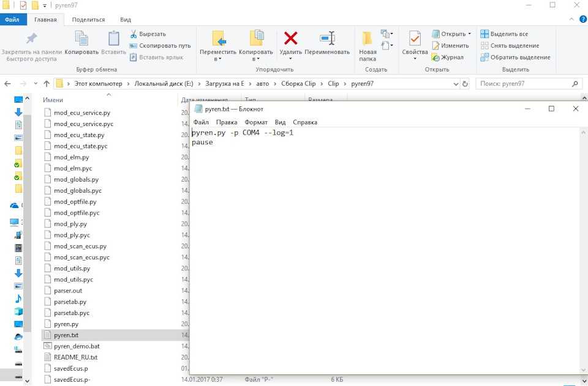Click the Delete red X icon

291,39
